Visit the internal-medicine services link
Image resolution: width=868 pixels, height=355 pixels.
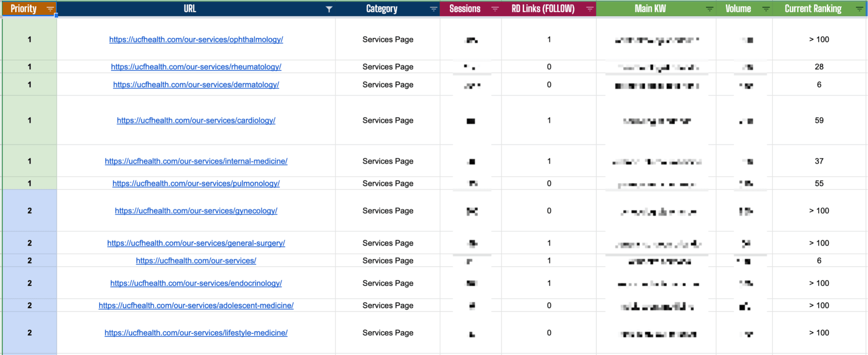pos(196,161)
